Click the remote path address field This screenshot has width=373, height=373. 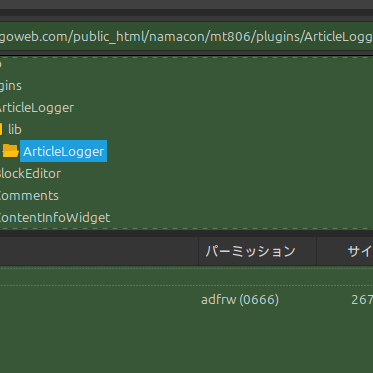(186, 37)
